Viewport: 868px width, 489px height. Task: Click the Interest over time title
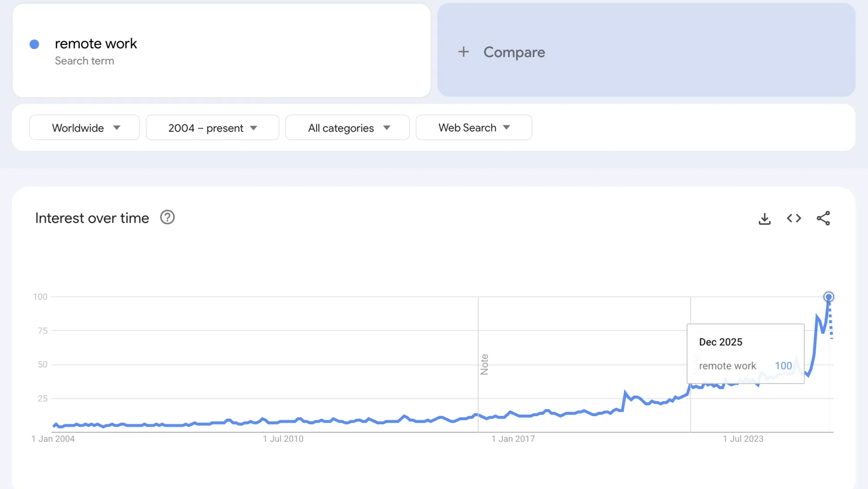pyautogui.click(x=92, y=218)
